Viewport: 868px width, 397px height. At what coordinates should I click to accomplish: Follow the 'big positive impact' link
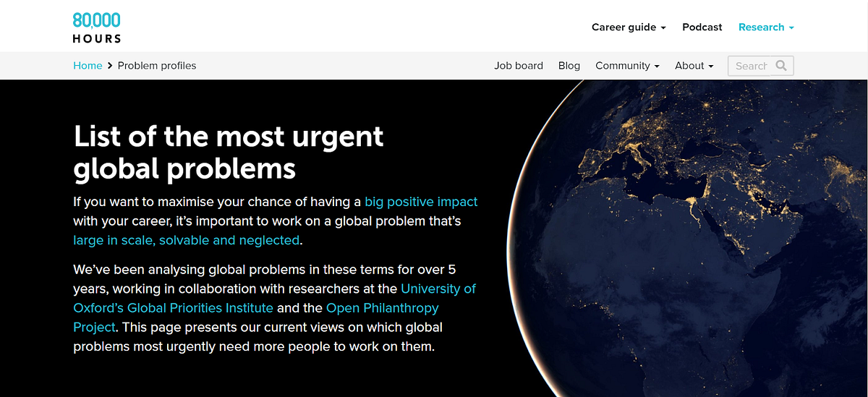421,202
